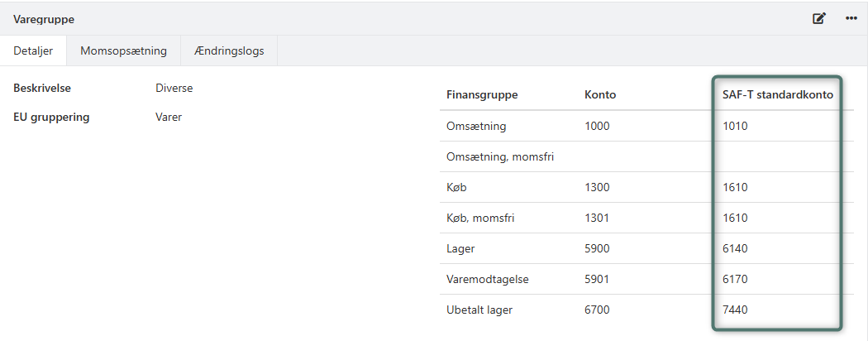868x341 pixels.
Task: Select Ubetalt lager account 6700
Action: [x=597, y=310]
